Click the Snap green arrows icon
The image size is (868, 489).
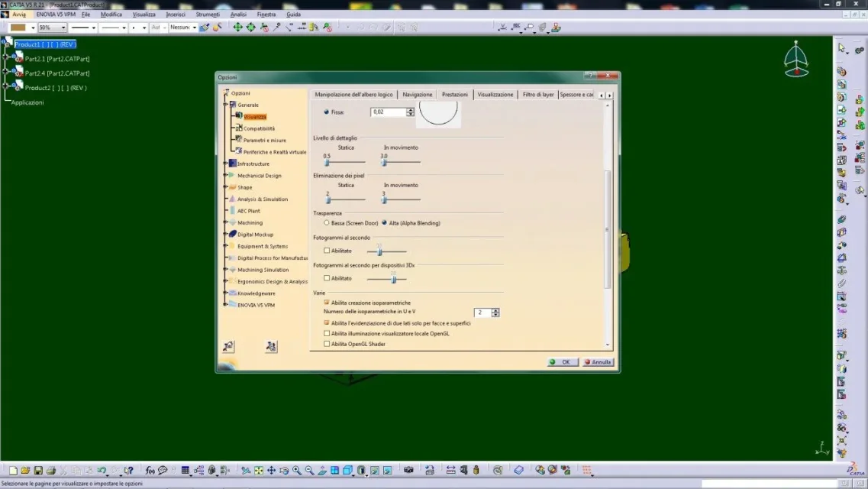coord(250,28)
